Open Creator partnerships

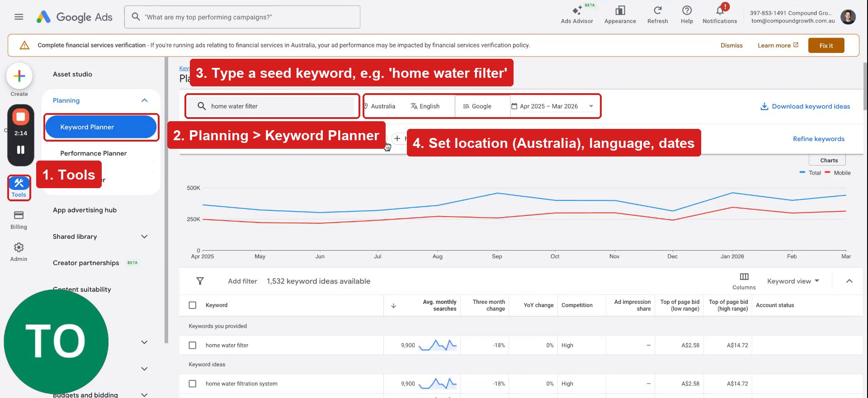point(86,263)
